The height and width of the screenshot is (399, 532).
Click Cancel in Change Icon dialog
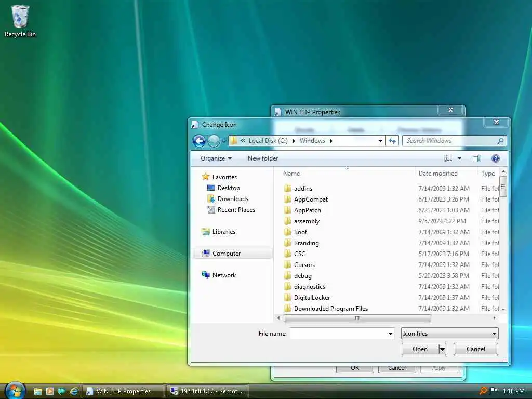tap(476, 349)
